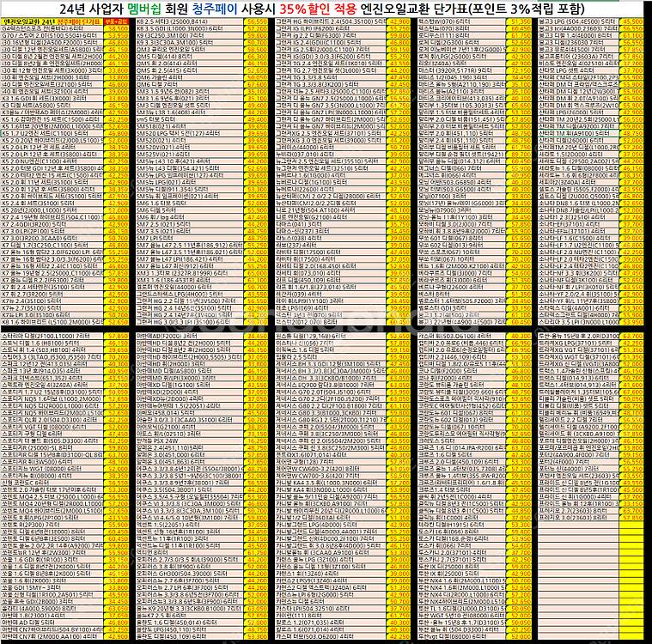652x644 pixels.
Task: Select the 'K3 1.6 GDI 휘 세트(3X000)' cell
Action: [52, 99]
